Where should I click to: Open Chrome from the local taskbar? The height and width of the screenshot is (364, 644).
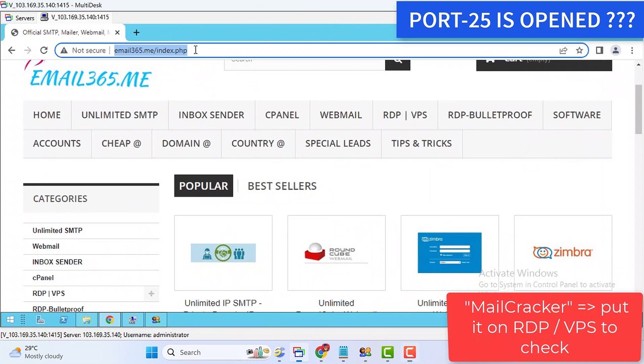click(x=321, y=352)
